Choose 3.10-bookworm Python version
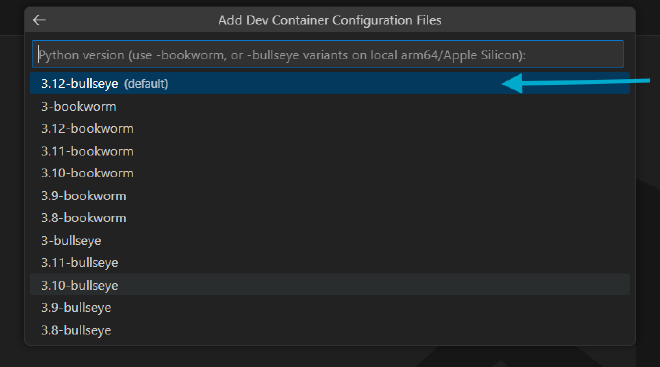 click(330, 173)
